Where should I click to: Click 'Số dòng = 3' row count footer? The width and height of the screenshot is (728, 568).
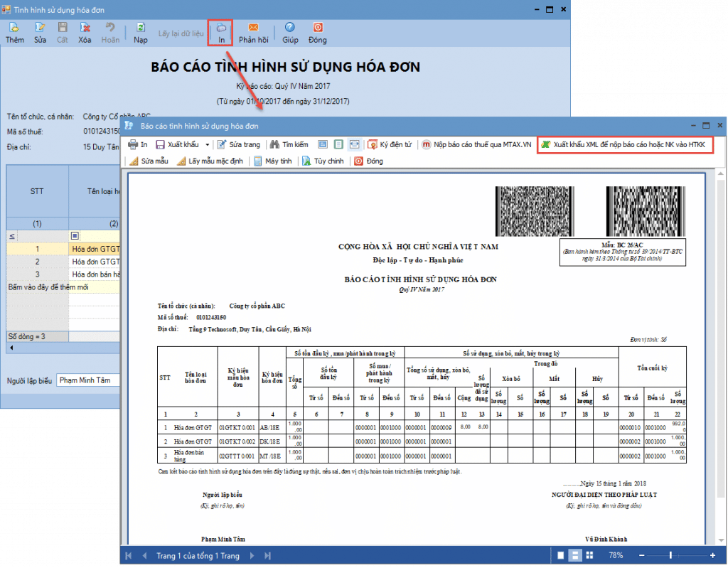tap(37, 336)
